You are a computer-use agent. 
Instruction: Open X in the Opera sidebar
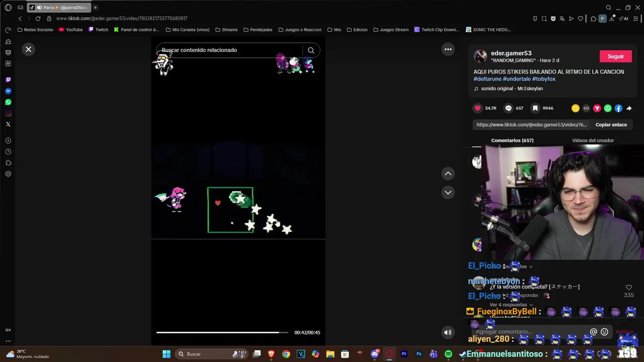[x=8, y=124]
